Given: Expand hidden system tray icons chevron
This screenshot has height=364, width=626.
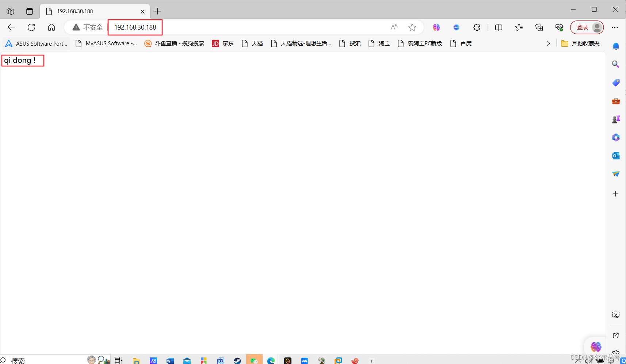Looking at the screenshot, I should pos(578,361).
